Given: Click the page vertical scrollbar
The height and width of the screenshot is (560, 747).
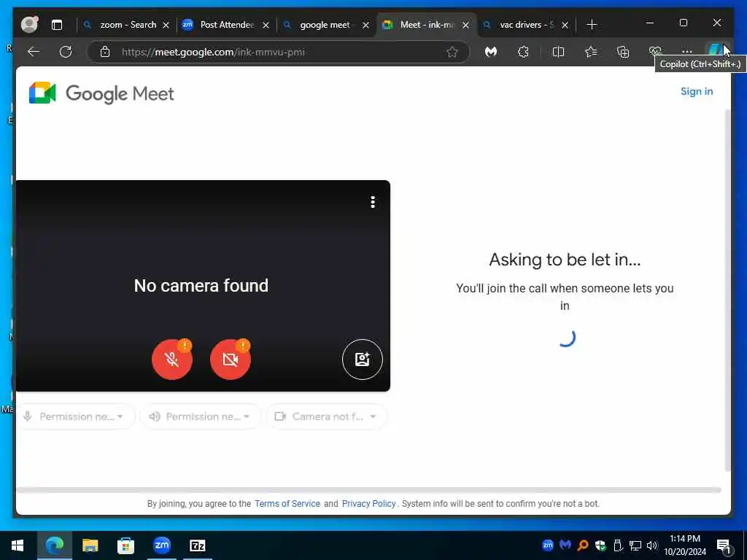Looking at the screenshot, I should click(727, 290).
